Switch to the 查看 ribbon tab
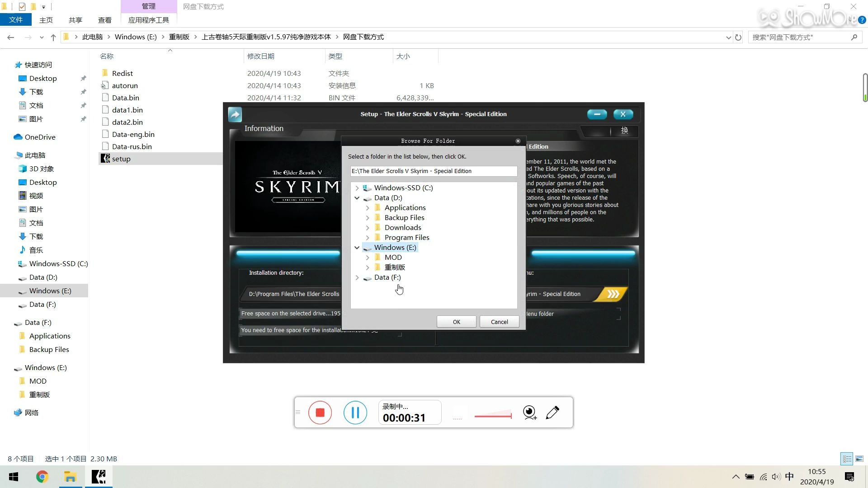868x488 pixels. coord(104,20)
